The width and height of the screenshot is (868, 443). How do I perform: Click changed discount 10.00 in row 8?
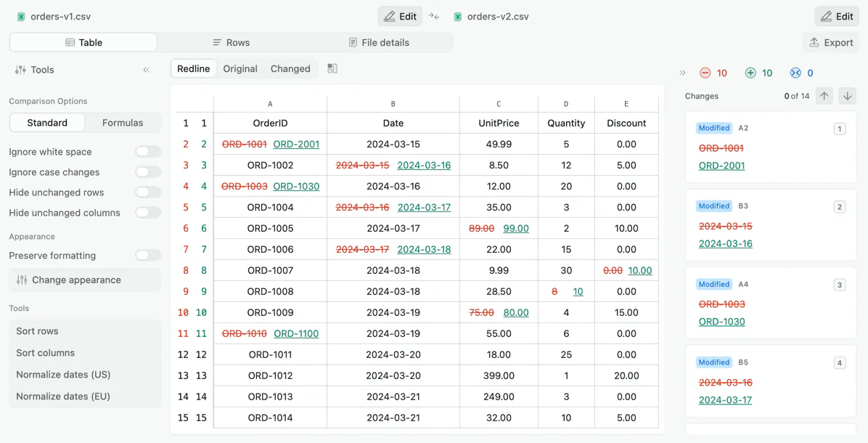coord(640,270)
